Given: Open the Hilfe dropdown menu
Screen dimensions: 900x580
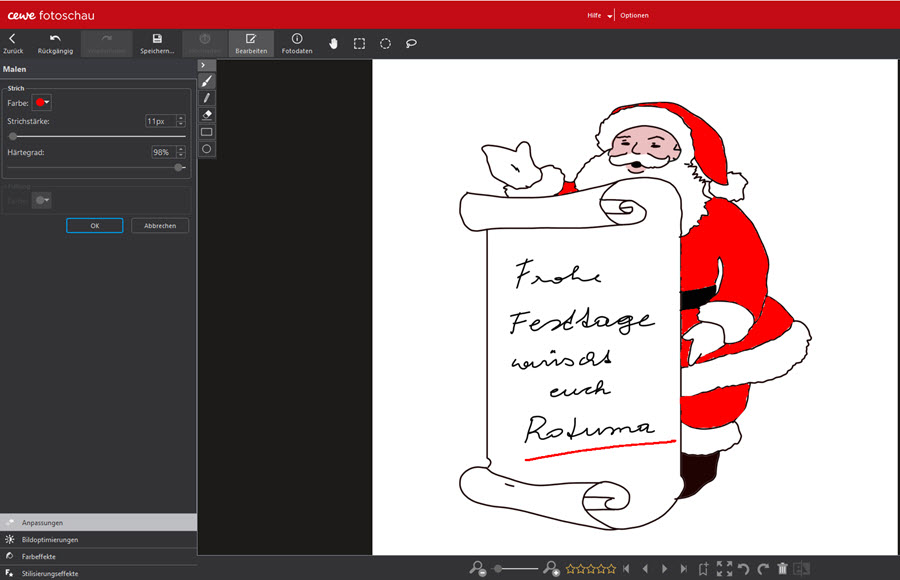Looking at the screenshot, I should [598, 16].
